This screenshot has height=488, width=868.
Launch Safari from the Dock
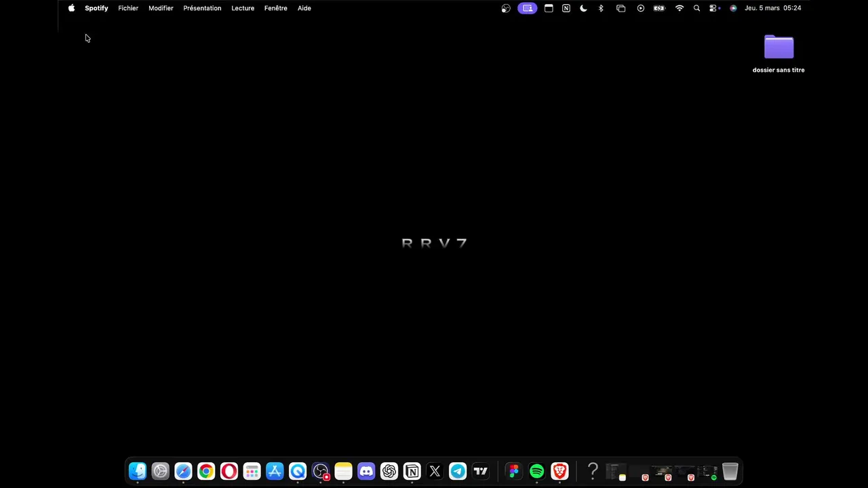point(183,471)
